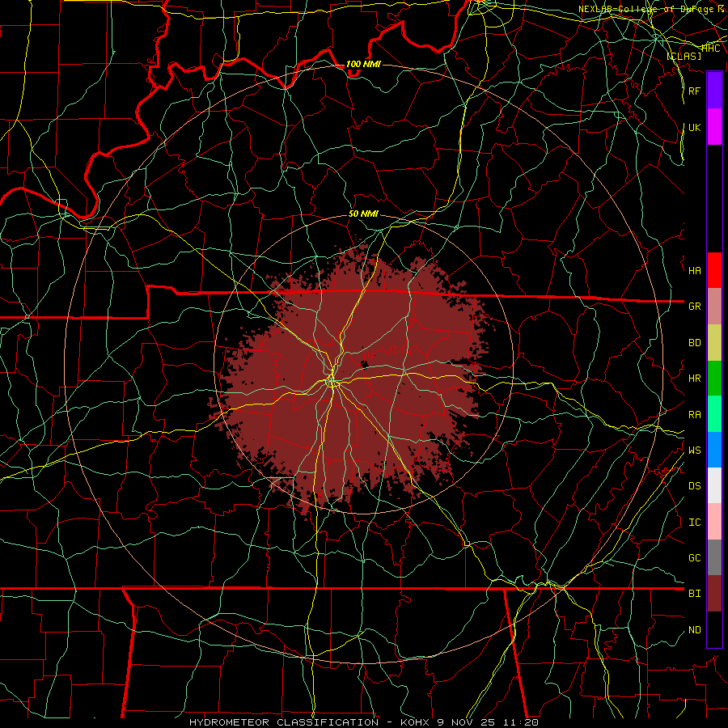
Task: Click the Hydrometeor Classification KOHX title caption
Action: point(364,722)
